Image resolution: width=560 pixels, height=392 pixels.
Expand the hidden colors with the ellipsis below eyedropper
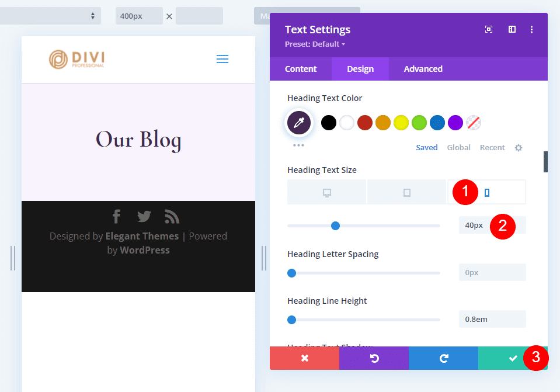click(x=299, y=144)
